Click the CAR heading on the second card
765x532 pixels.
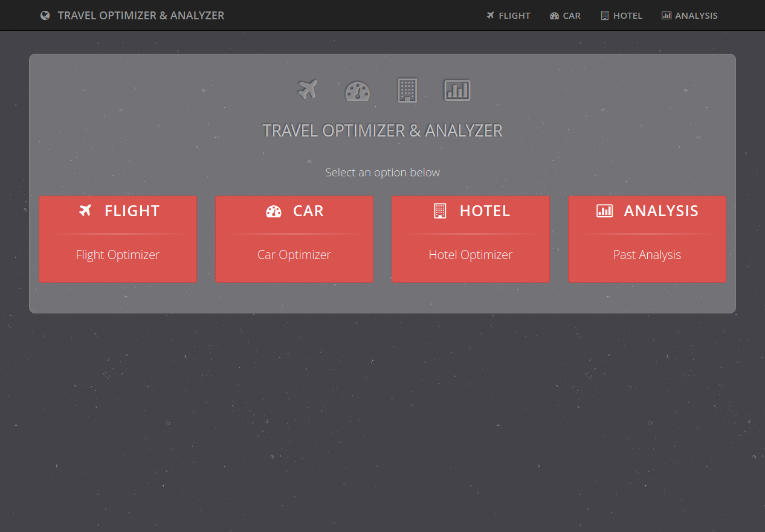pyautogui.click(x=309, y=211)
